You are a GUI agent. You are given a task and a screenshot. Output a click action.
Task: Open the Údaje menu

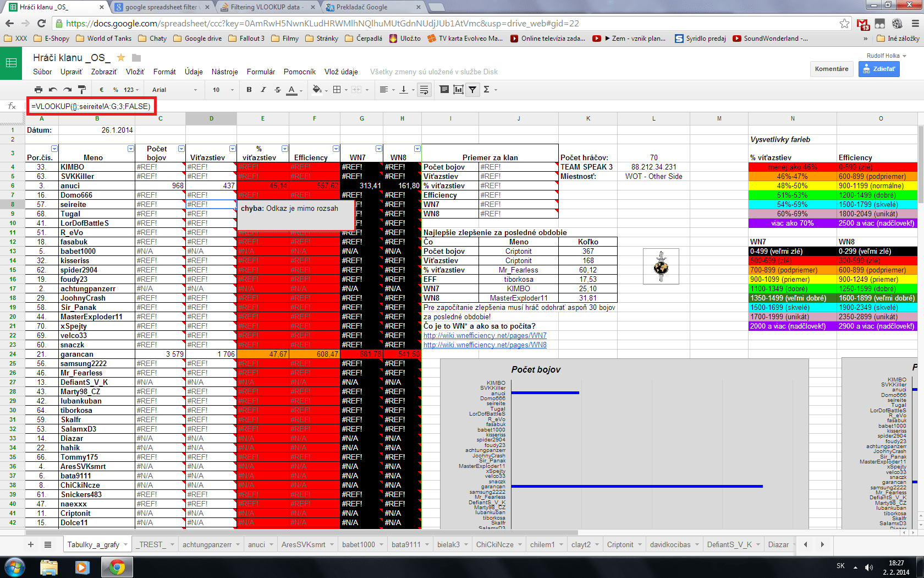click(x=194, y=72)
